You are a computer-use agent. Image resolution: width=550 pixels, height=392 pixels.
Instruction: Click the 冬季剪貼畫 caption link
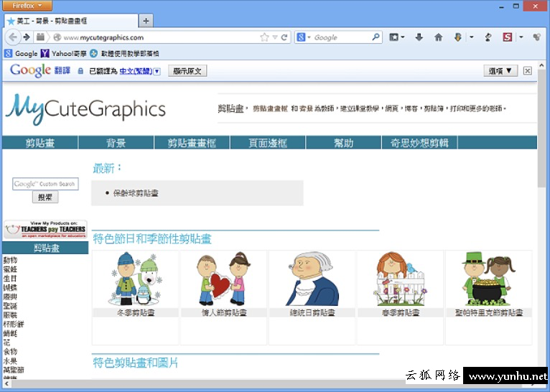click(x=136, y=312)
